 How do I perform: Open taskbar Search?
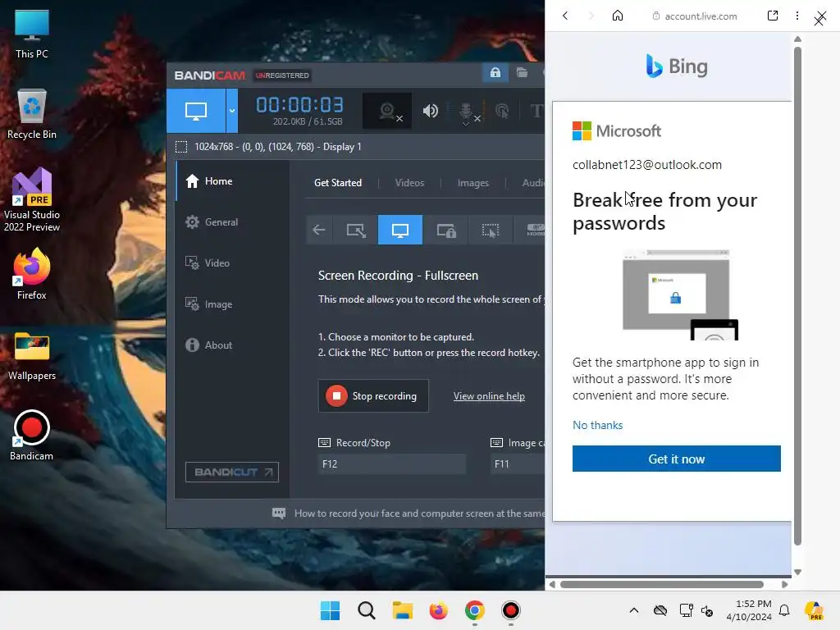pos(367,610)
